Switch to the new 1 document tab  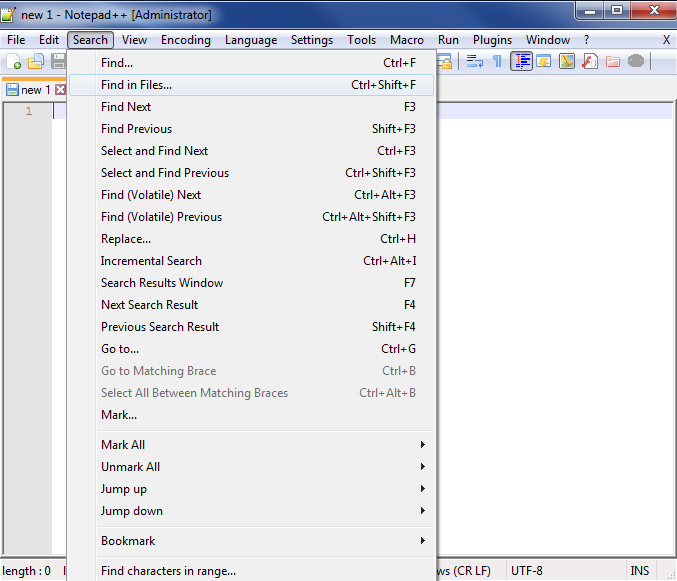(x=36, y=90)
